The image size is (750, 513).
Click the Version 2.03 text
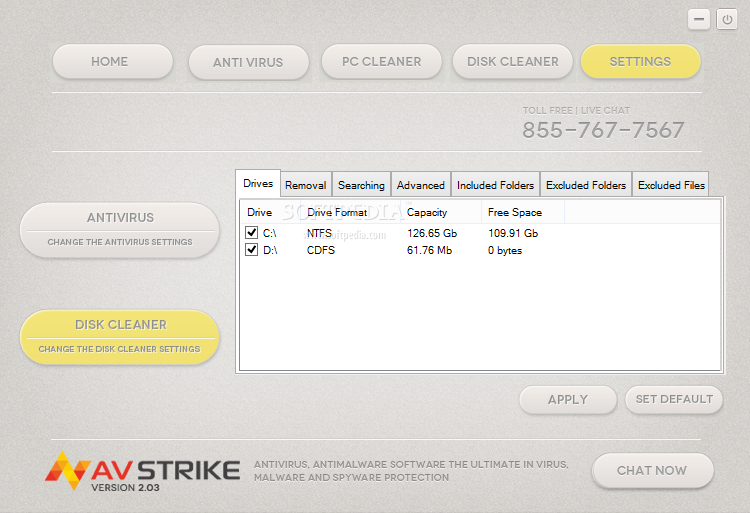(x=125, y=488)
